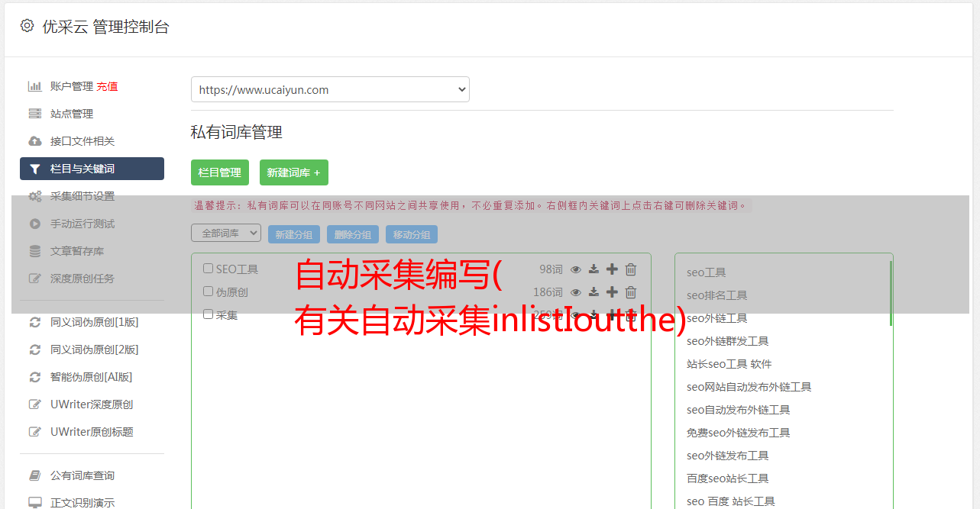This screenshot has height=509, width=980.
Task: Delete the SEO工具 library with the trash icon
Action: (631, 269)
